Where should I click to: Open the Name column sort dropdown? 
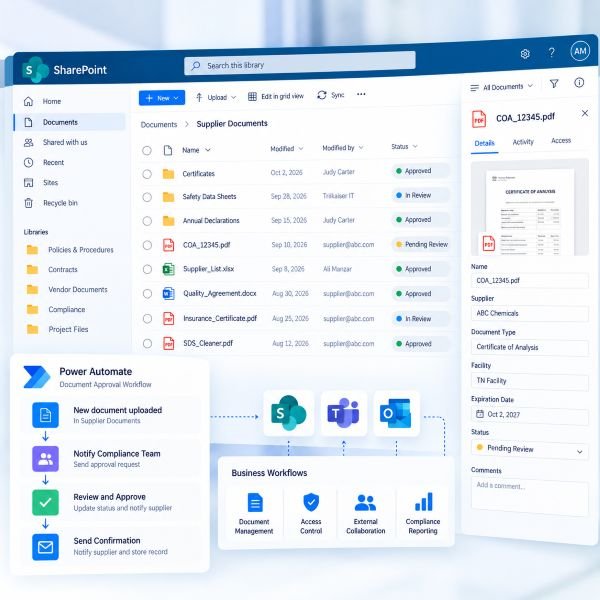207,150
